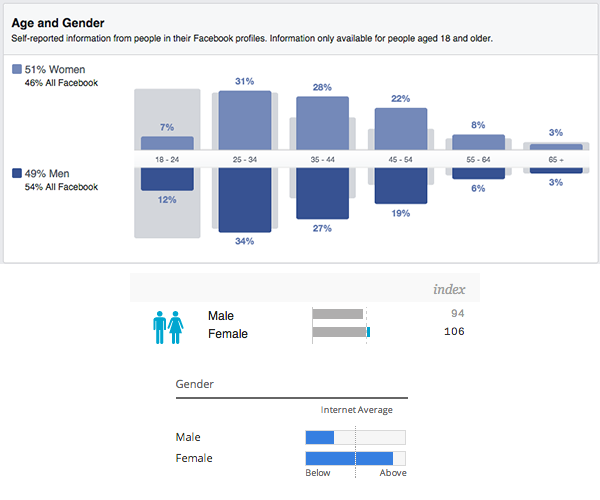
Task: Select the 22% women bar for ages 45-54
Action: pyautogui.click(x=401, y=130)
